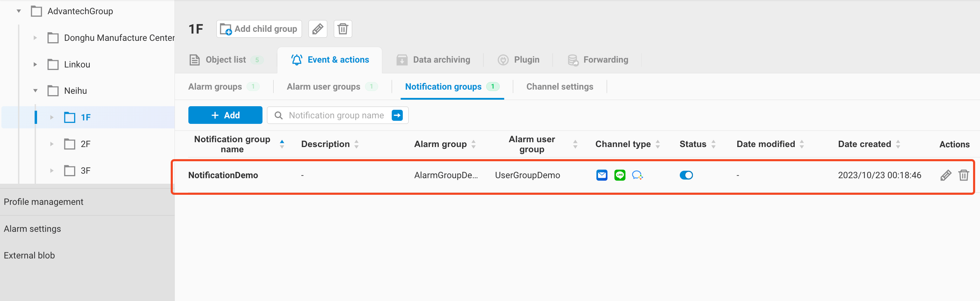
Task: Click the green LINE channel icon
Action: tap(620, 175)
